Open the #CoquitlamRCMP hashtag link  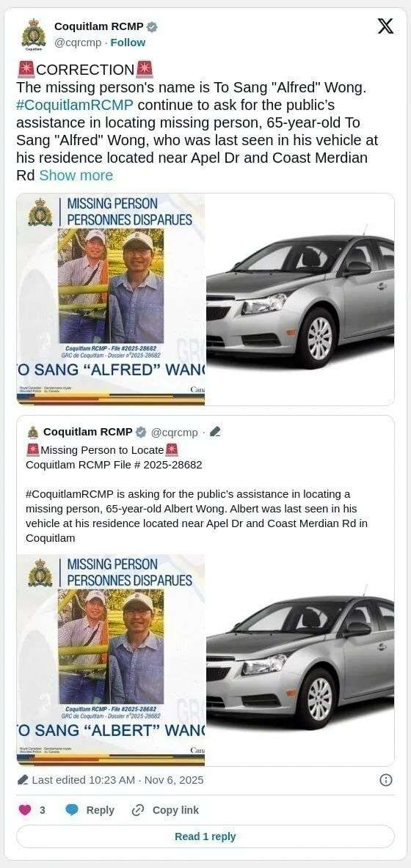pos(75,105)
